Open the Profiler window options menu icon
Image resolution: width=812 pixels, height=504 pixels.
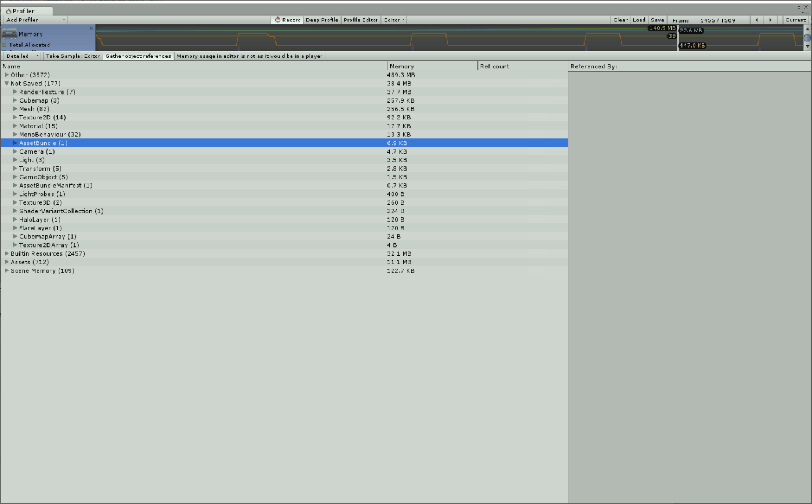point(805,12)
